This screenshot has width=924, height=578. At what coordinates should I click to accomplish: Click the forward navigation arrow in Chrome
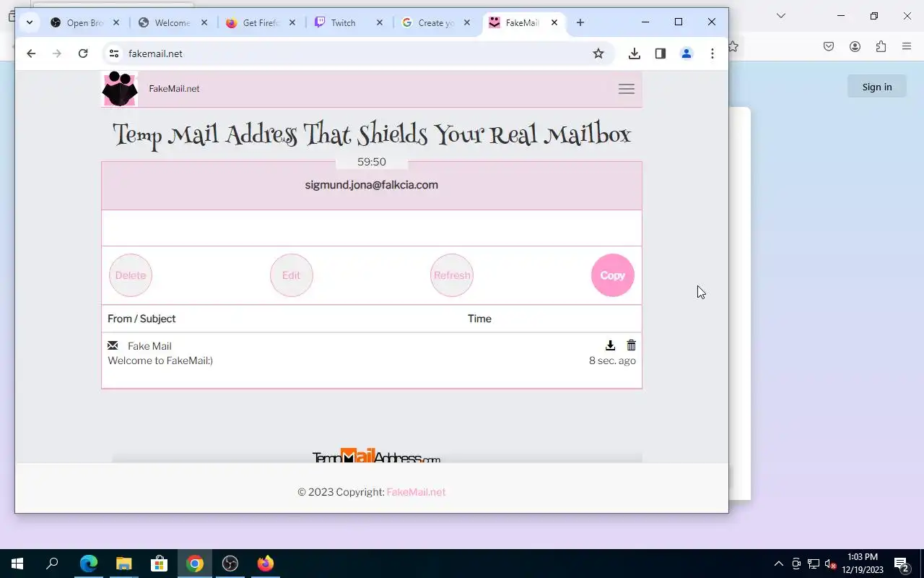coord(57,53)
